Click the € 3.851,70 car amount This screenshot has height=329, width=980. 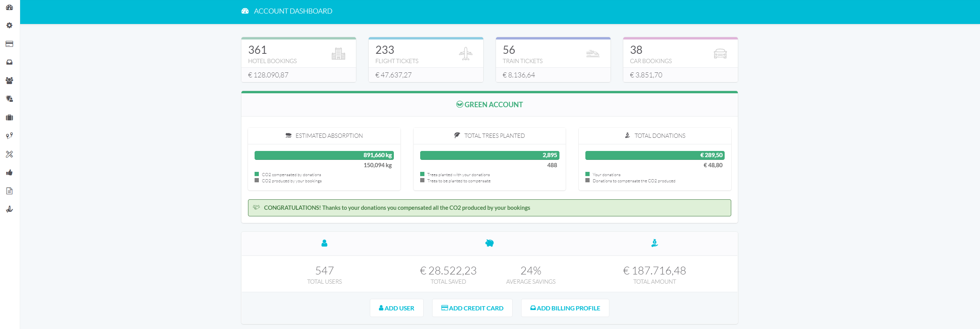click(646, 75)
